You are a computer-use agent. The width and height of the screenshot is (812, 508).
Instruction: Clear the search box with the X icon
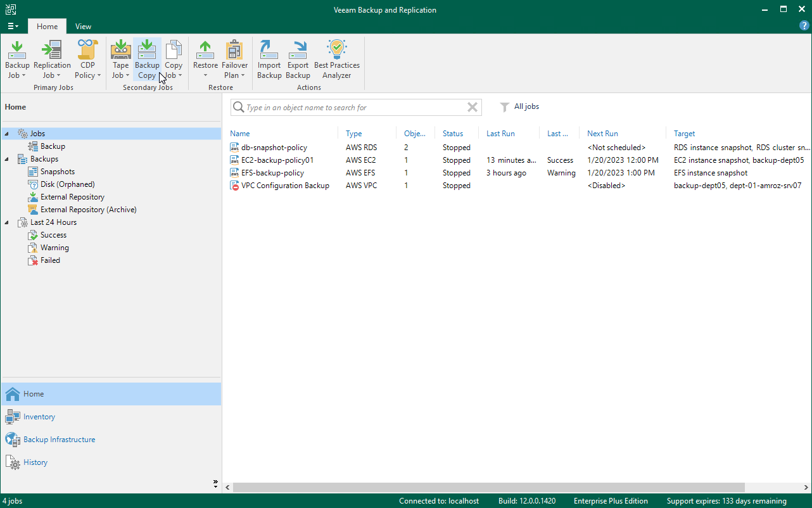tap(473, 107)
